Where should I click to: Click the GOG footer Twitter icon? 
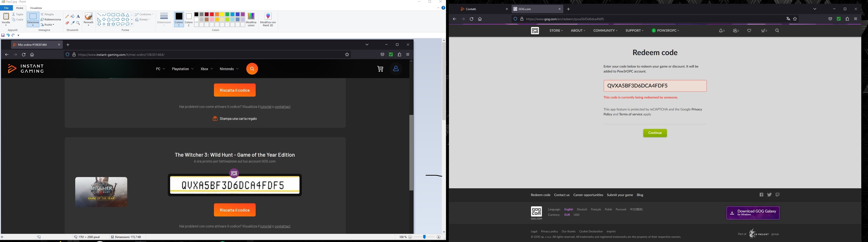[769, 195]
